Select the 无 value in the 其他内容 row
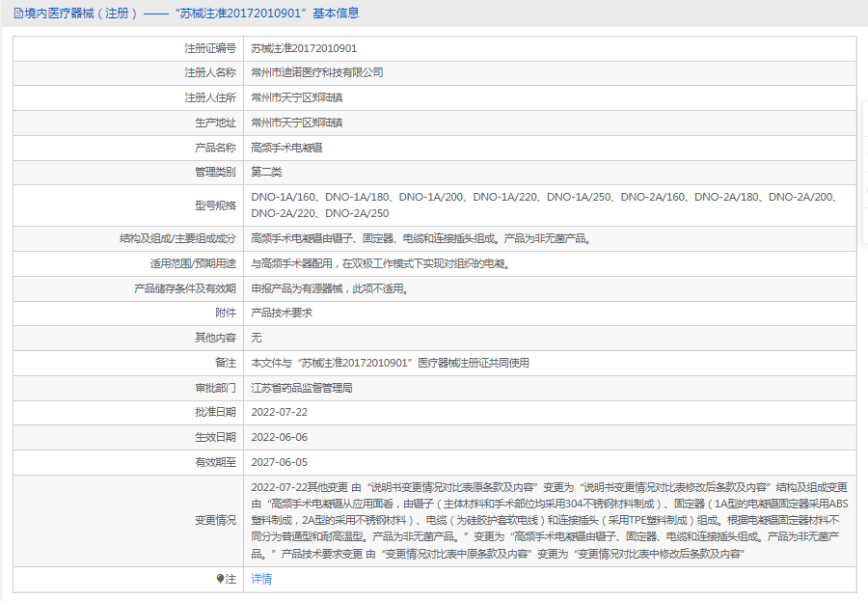868x601 pixels. 257,338
